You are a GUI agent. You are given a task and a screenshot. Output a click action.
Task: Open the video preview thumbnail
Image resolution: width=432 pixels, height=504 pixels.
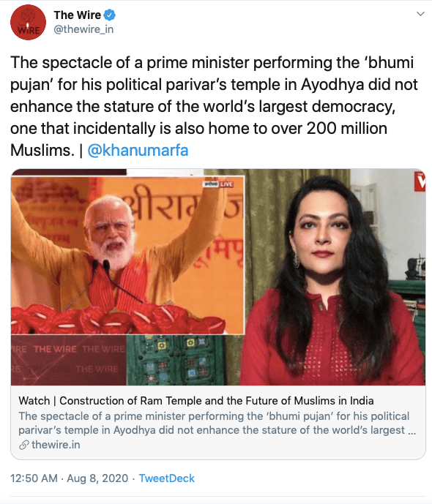point(218,277)
